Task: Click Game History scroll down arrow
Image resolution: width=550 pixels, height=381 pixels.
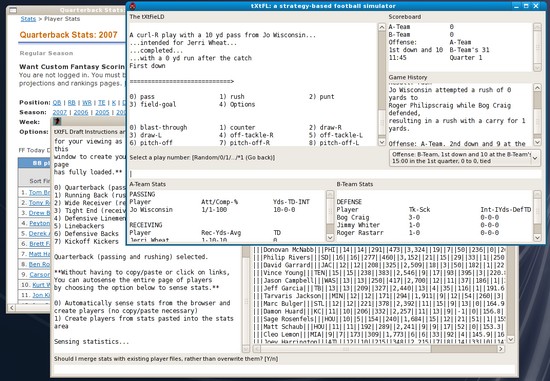Action: (537, 142)
